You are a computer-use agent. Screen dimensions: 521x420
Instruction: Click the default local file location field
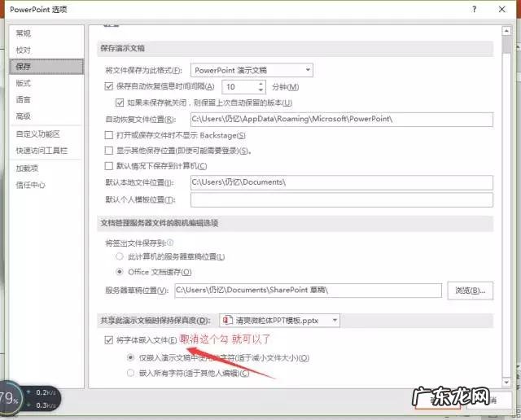[342, 182]
